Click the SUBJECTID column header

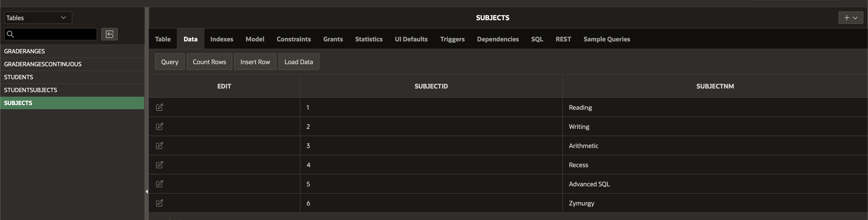coord(431,86)
